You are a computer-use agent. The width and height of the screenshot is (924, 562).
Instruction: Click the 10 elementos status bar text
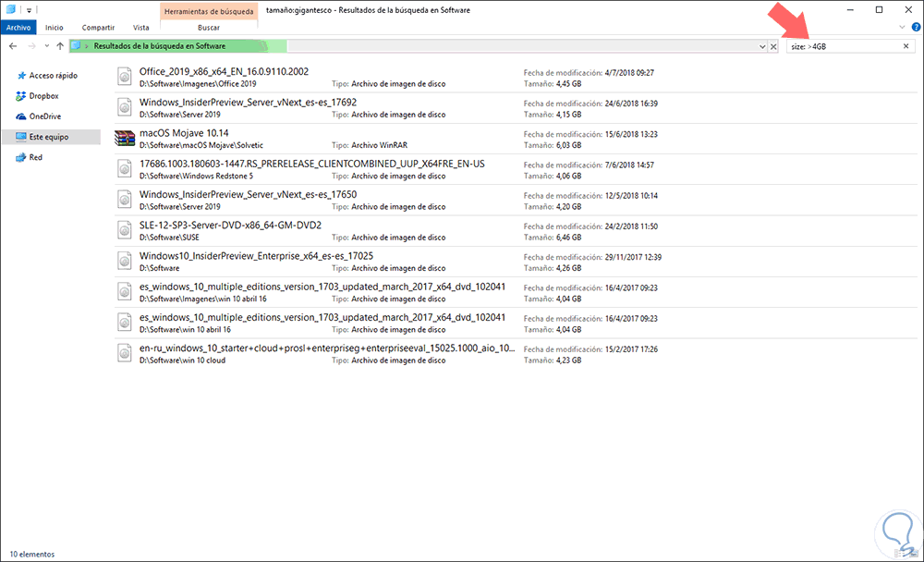31,555
